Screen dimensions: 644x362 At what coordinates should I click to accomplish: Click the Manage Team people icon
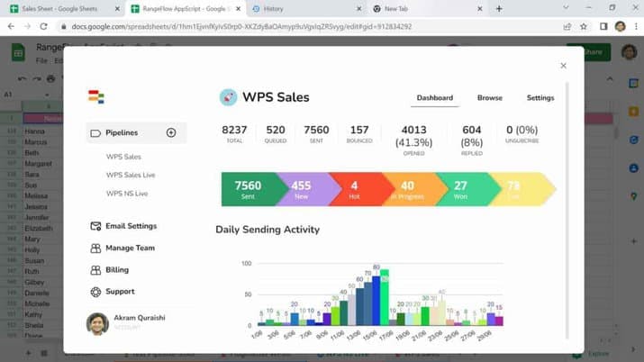(x=95, y=249)
